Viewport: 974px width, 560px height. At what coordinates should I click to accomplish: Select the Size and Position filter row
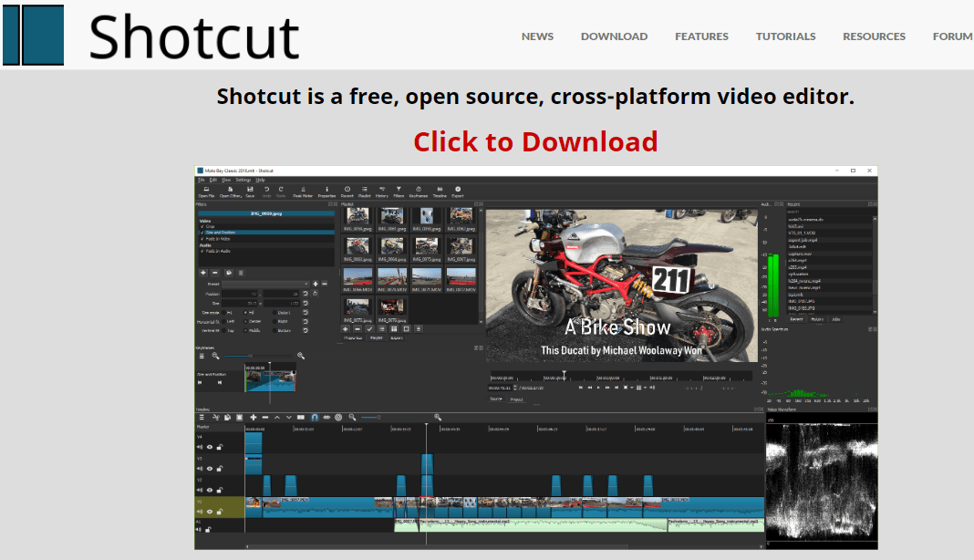click(266, 233)
